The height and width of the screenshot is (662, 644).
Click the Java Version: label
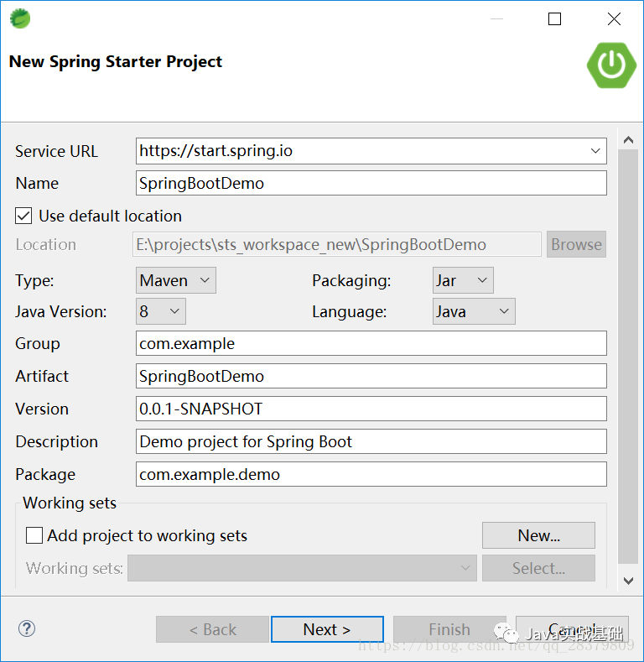[61, 311]
